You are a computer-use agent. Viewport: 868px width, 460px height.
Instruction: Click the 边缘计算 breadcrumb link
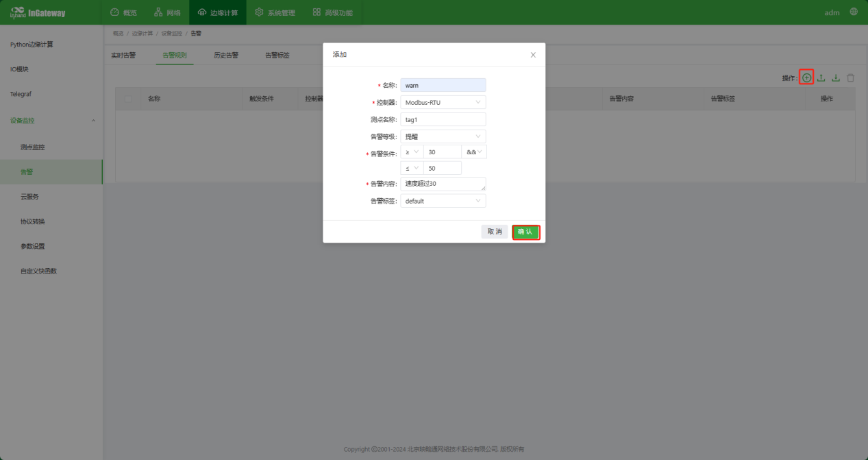pos(142,33)
